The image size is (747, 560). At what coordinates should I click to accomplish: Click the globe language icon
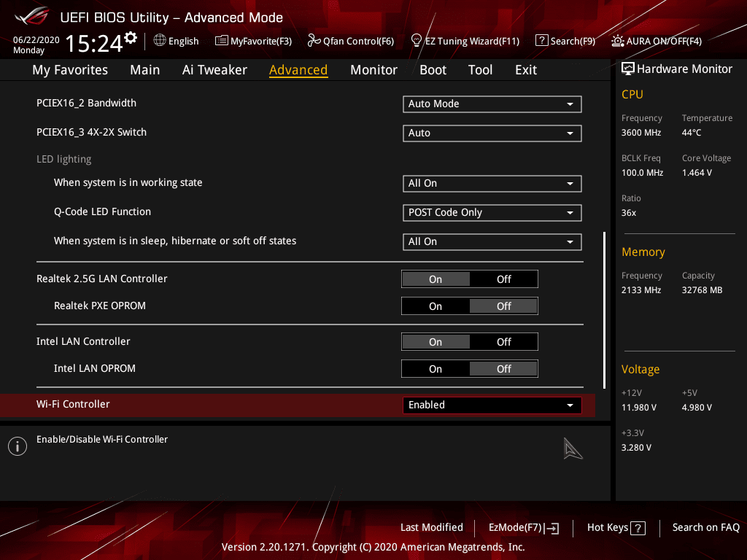click(160, 41)
